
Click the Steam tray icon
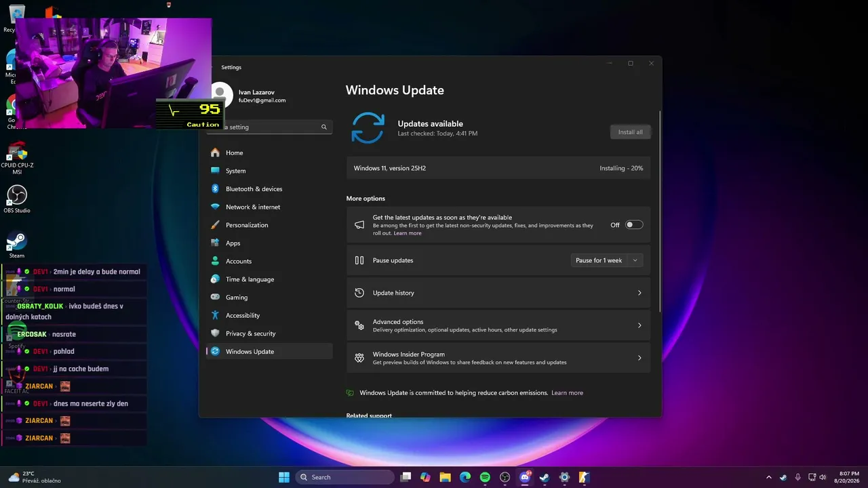pyautogui.click(x=783, y=477)
